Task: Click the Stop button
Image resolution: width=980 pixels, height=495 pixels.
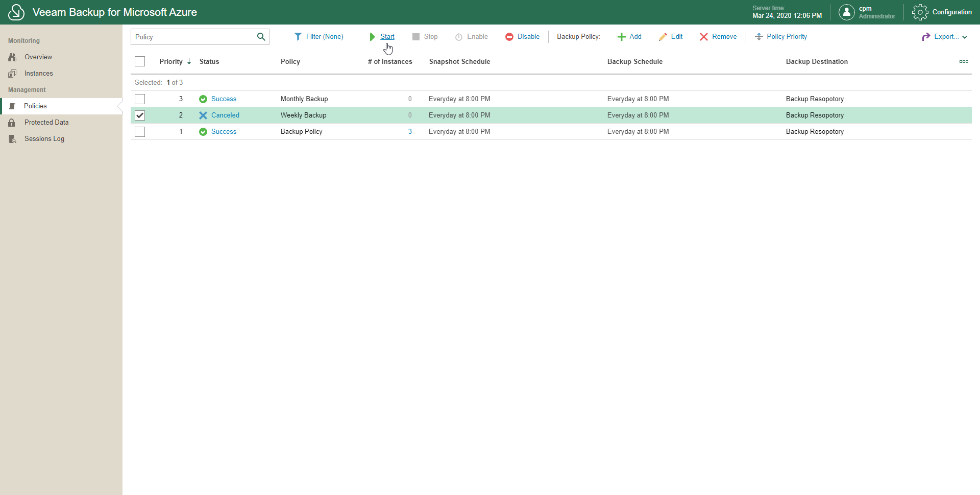Action: click(x=425, y=37)
